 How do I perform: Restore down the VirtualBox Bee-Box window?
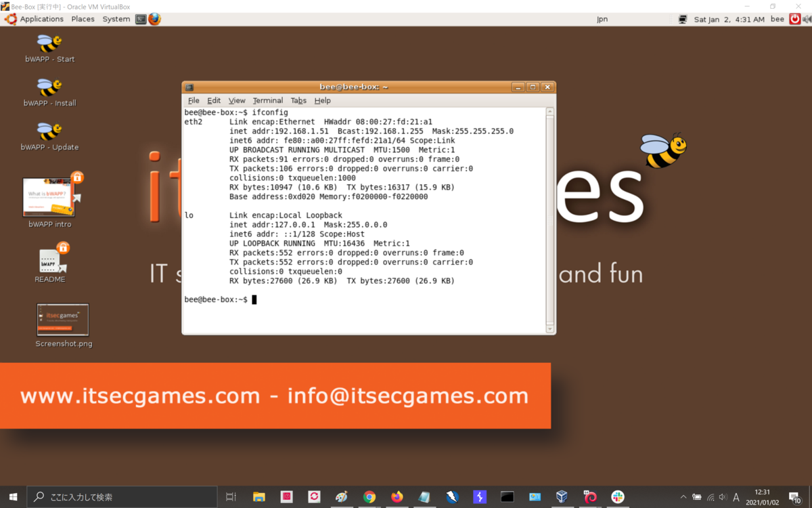click(773, 6)
